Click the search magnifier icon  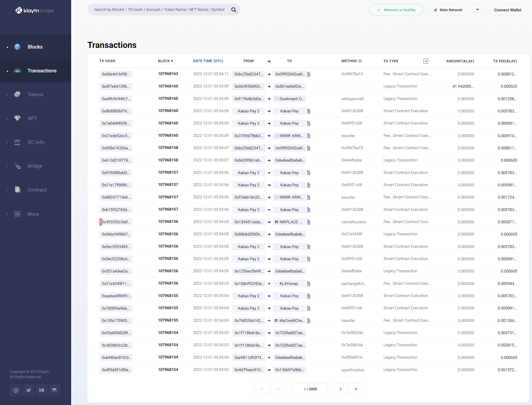(x=233, y=10)
